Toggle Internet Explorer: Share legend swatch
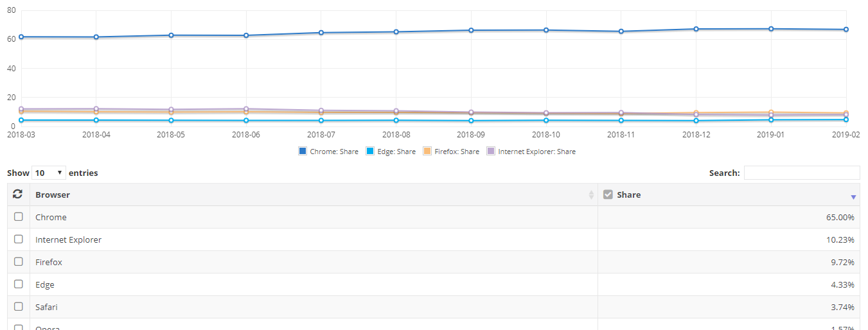 [x=491, y=152]
